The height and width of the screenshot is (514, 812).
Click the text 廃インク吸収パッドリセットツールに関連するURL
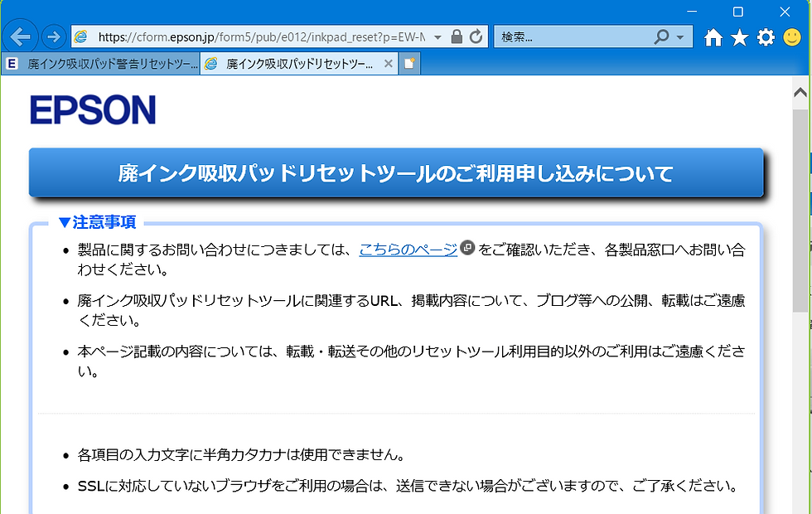pos(237,300)
